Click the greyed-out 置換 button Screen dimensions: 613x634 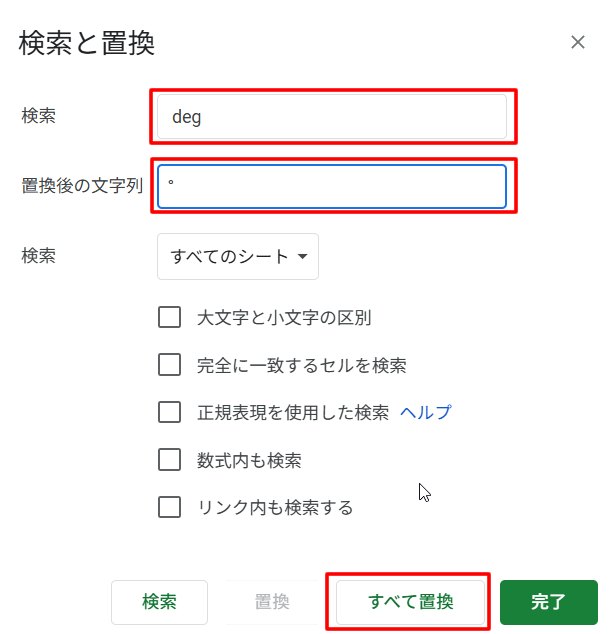coord(272,602)
